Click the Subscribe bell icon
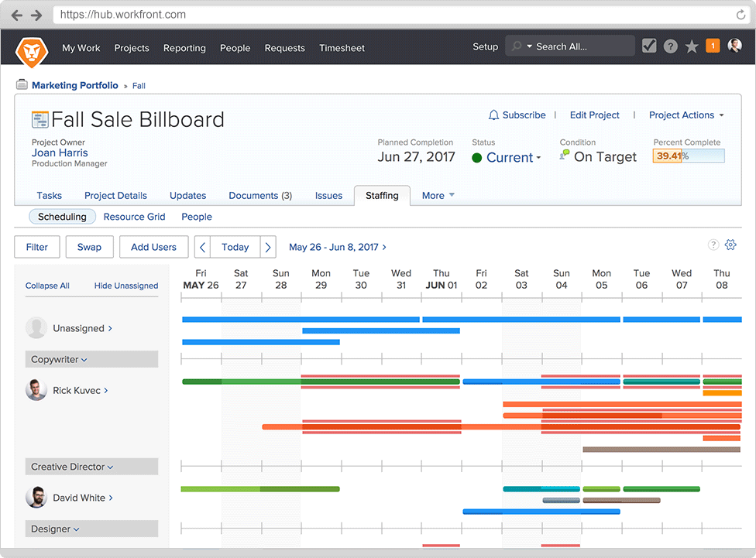Viewport: 756px width, 558px height. [x=493, y=115]
